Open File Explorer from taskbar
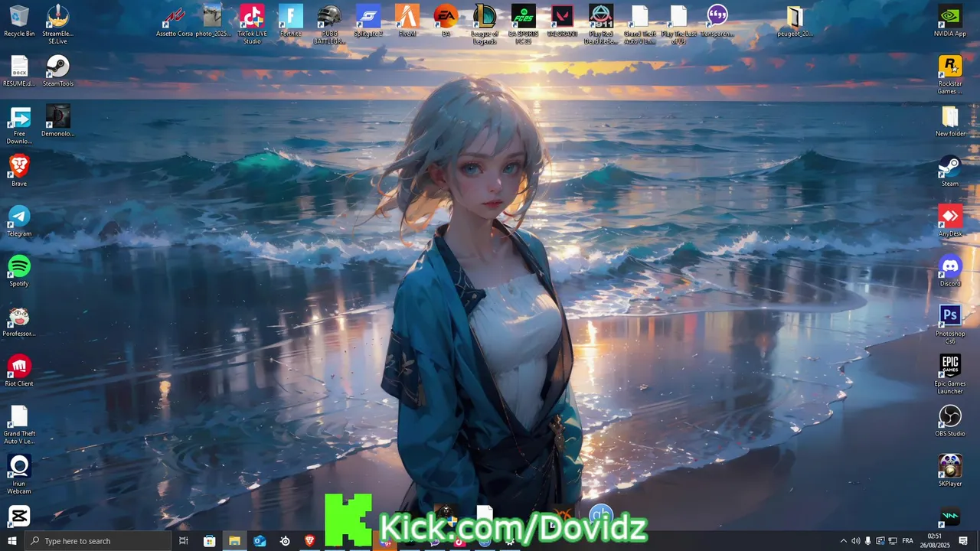Image resolution: width=980 pixels, height=551 pixels. click(234, 541)
